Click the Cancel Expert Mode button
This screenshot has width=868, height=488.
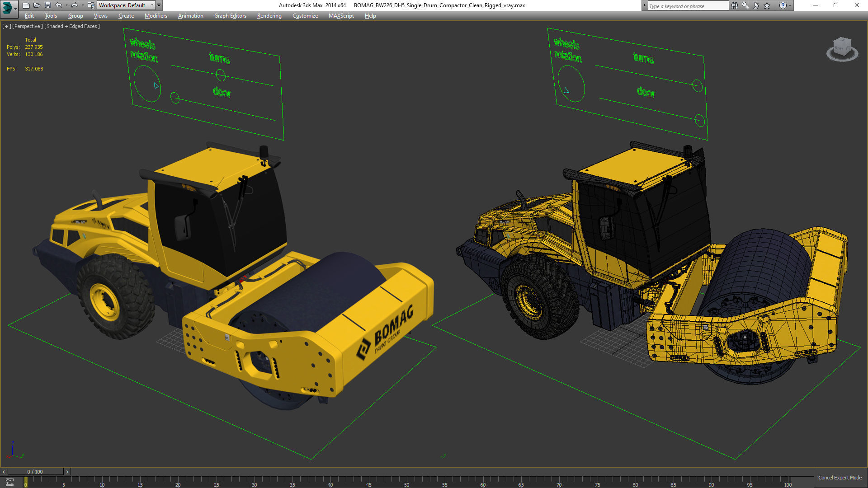[840, 478]
